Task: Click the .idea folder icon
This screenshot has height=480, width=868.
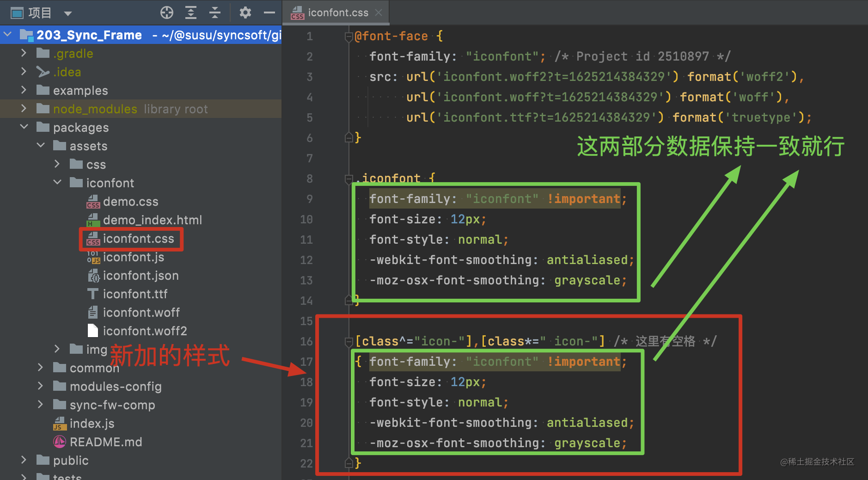Action: (43, 72)
